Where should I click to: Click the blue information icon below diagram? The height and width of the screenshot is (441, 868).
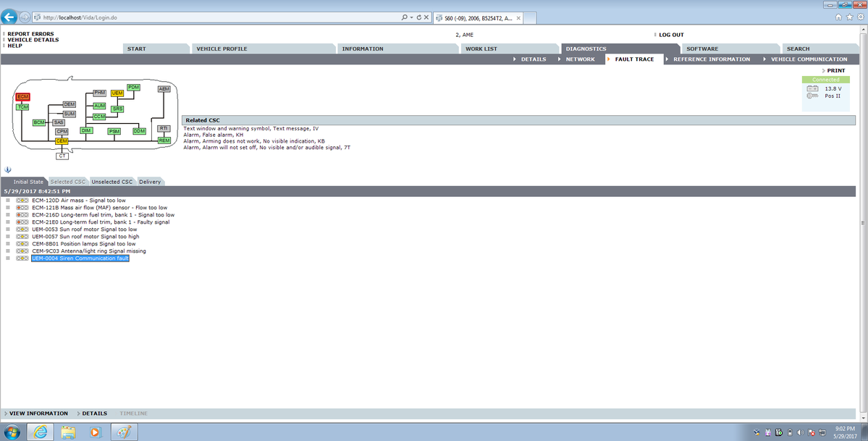[8, 169]
